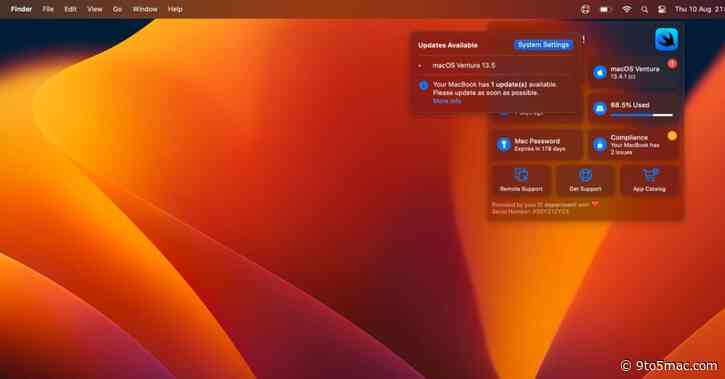Open the Compliance tile
Viewport: 725px width, 379px height.
633,145
